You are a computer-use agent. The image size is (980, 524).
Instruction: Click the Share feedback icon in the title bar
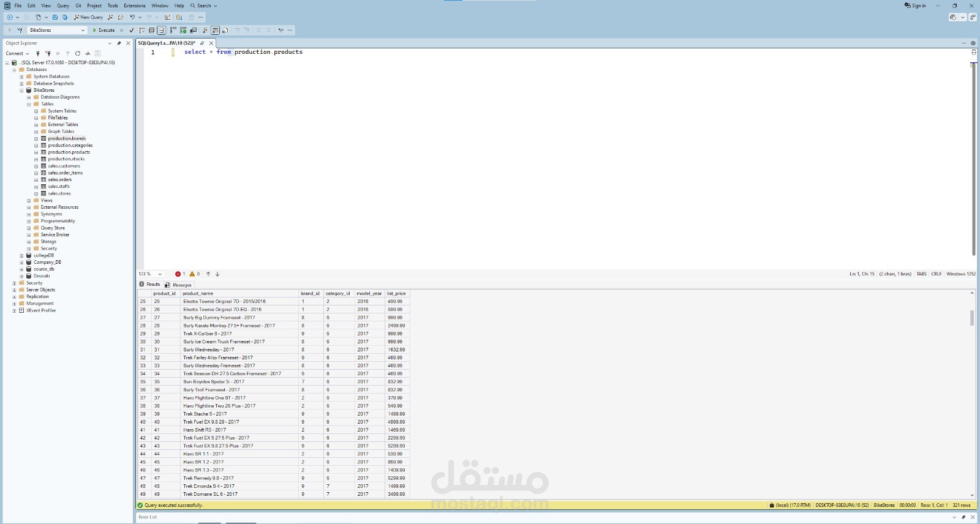973,17
